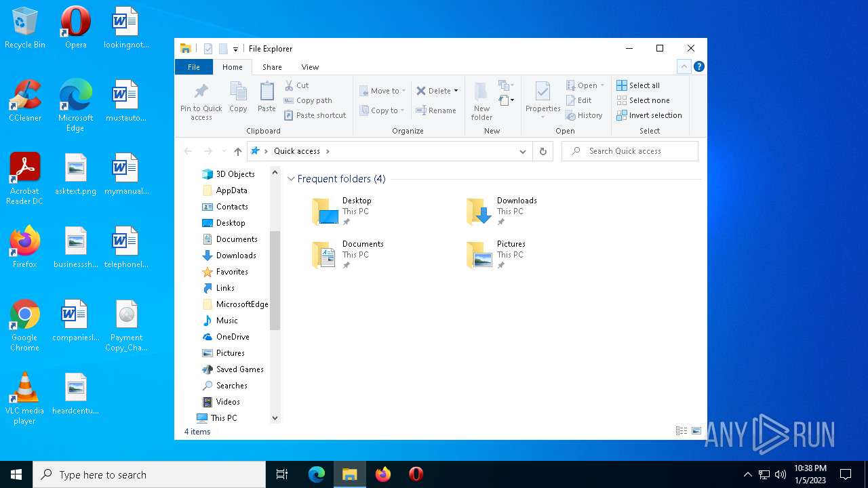Switch to Details view icon
The height and width of the screenshot is (488, 868).
point(682,431)
